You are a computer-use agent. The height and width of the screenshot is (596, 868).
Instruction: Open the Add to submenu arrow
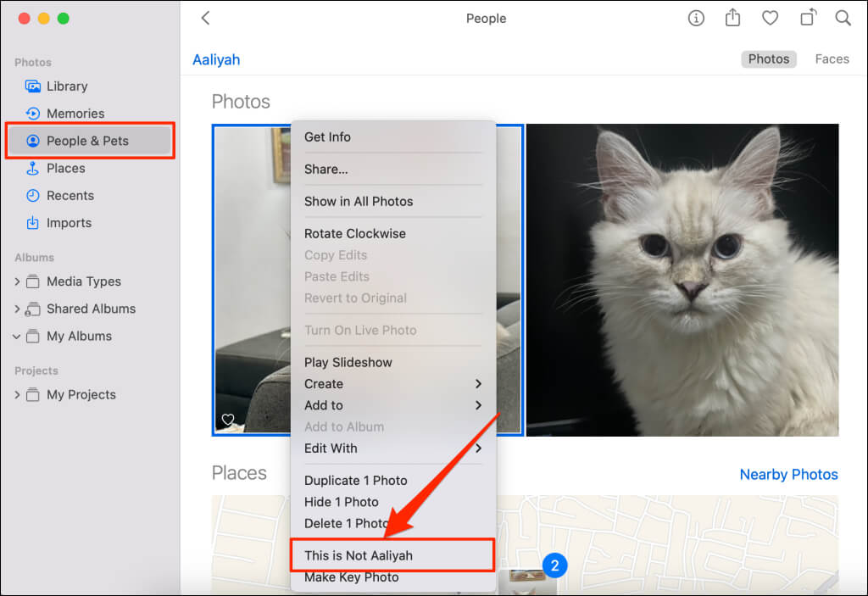coord(478,405)
